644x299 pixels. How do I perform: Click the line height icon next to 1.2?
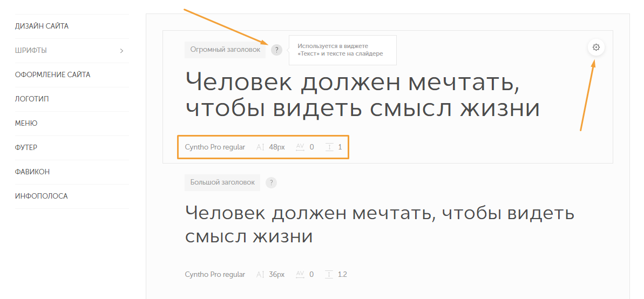click(x=329, y=275)
